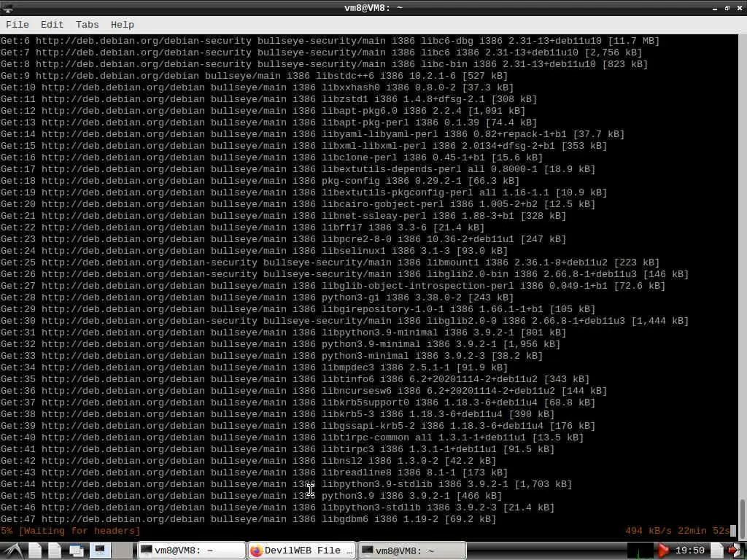Image resolution: width=747 pixels, height=560 pixels.
Task: Click the show-desktop windows icon in the taskbar
Action: pos(77,551)
